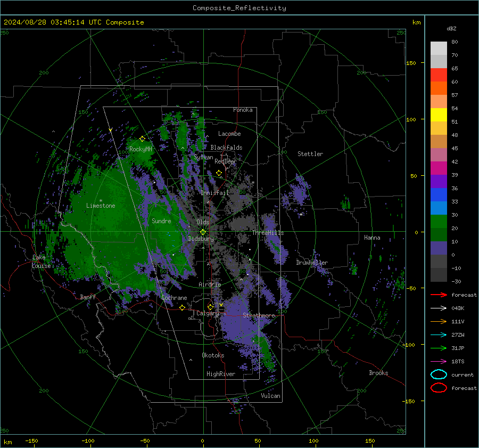Click the yellow diamond marker at the radar center
This screenshot has height=448, width=479.
pyautogui.click(x=203, y=232)
